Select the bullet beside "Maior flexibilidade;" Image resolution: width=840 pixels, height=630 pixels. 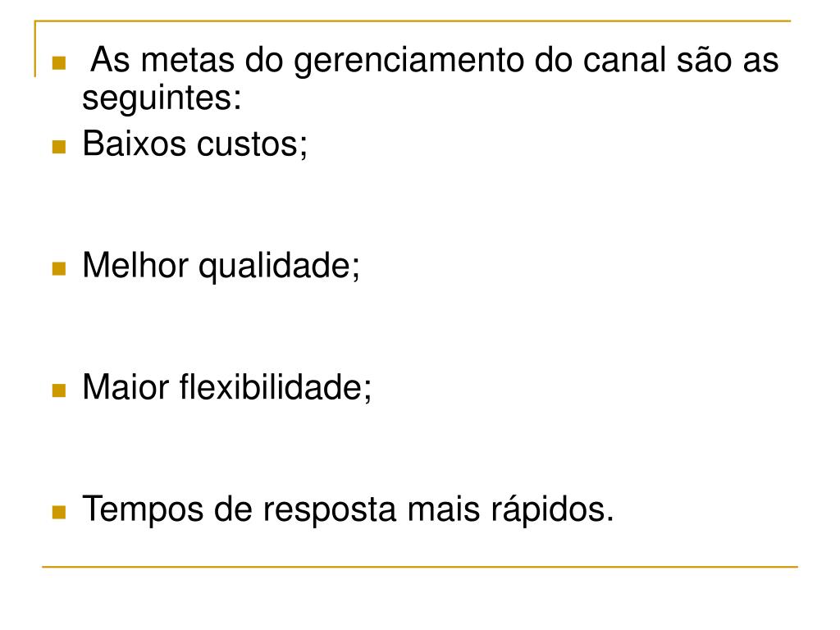[59, 390]
